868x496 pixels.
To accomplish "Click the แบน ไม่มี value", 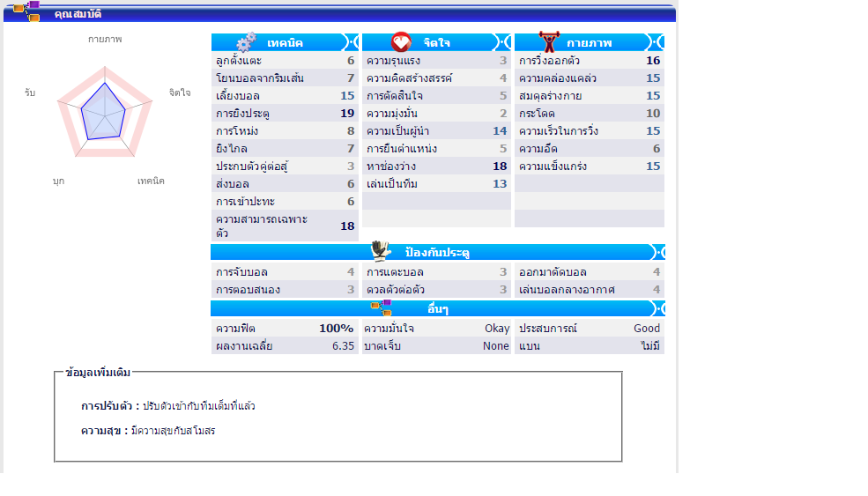I will [x=650, y=346].
